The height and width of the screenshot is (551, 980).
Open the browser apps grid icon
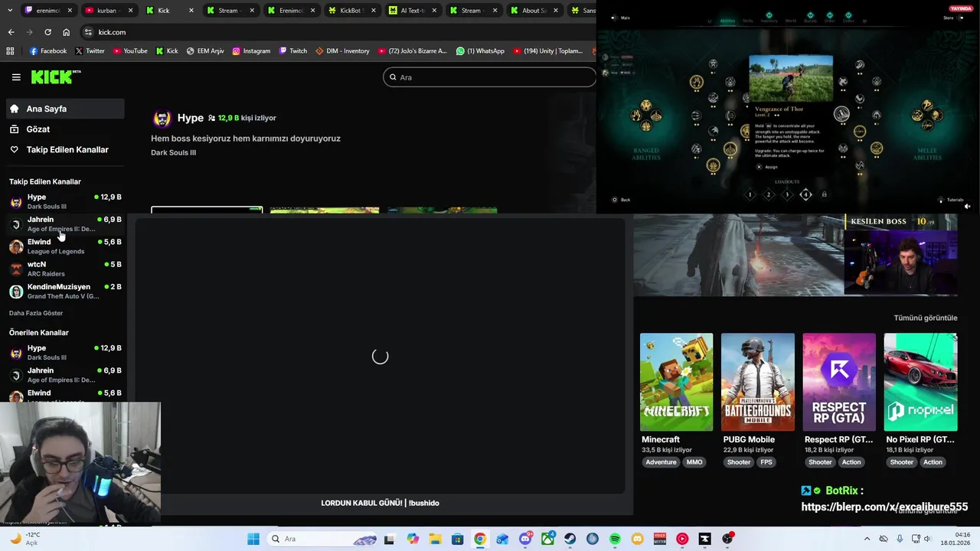10,51
